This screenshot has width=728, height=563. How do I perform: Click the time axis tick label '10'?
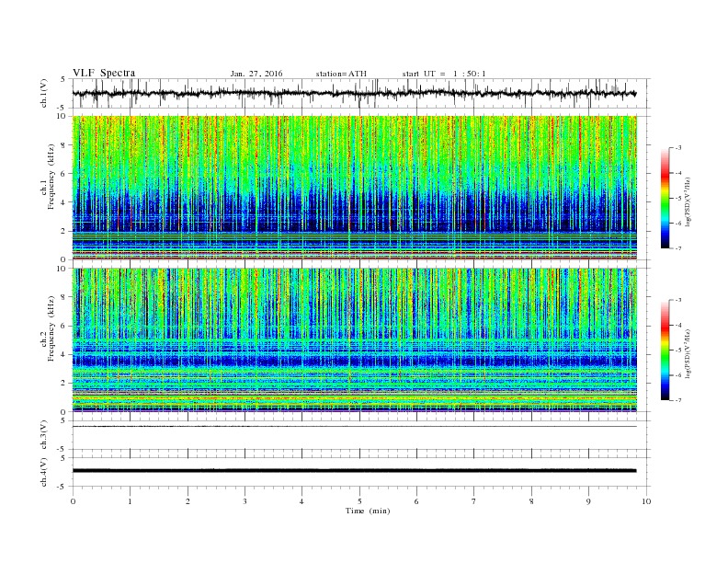646,501
